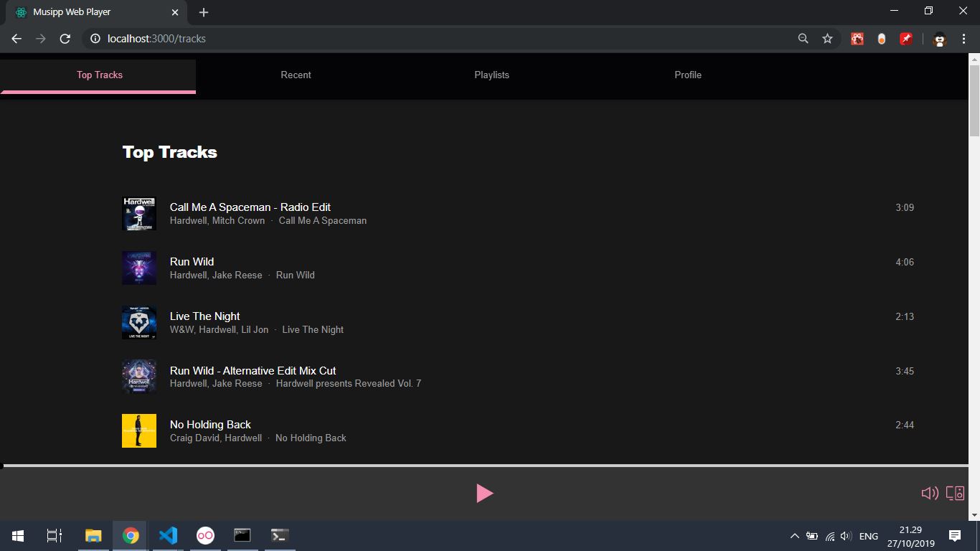The height and width of the screenshot is (551, 980).
Task: Select track Call Me A Spaceman - Radio Edit
Action: coord(250,207)
